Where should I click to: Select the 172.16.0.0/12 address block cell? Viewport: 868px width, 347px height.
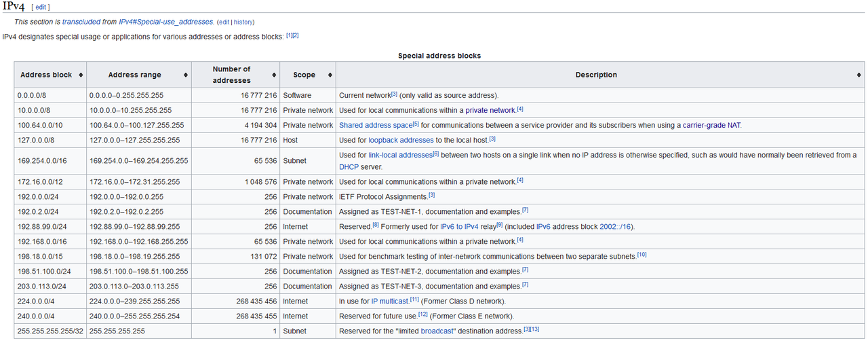pos(51,183)
